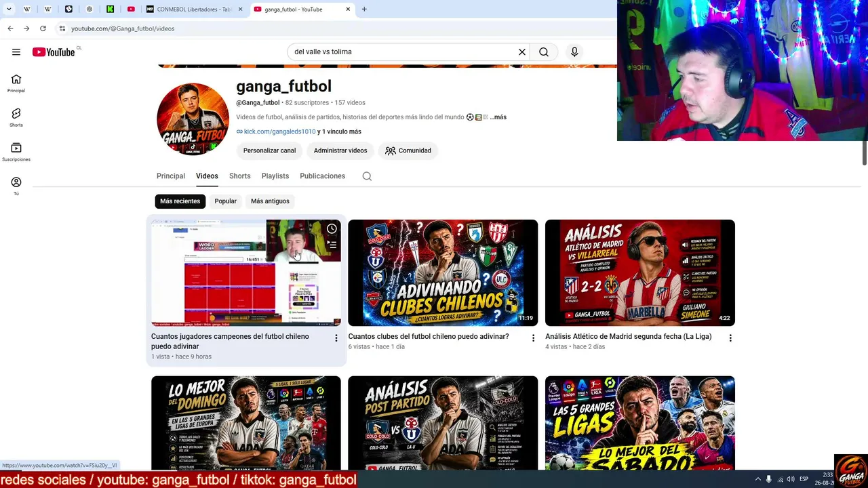868x488 pixels.
Task: Open the tab search dropdown
Action: click(9, 9)
